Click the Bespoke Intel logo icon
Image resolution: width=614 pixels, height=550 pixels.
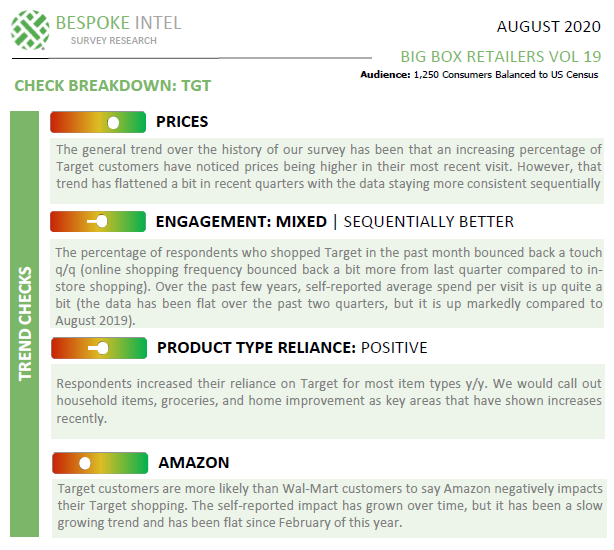pos(30,30)
